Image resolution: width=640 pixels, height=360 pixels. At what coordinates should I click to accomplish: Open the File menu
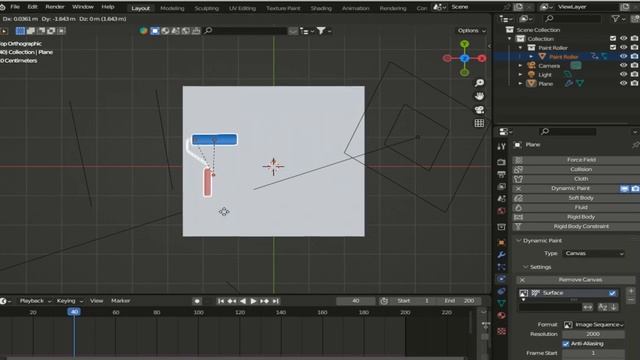click(15, 7)
